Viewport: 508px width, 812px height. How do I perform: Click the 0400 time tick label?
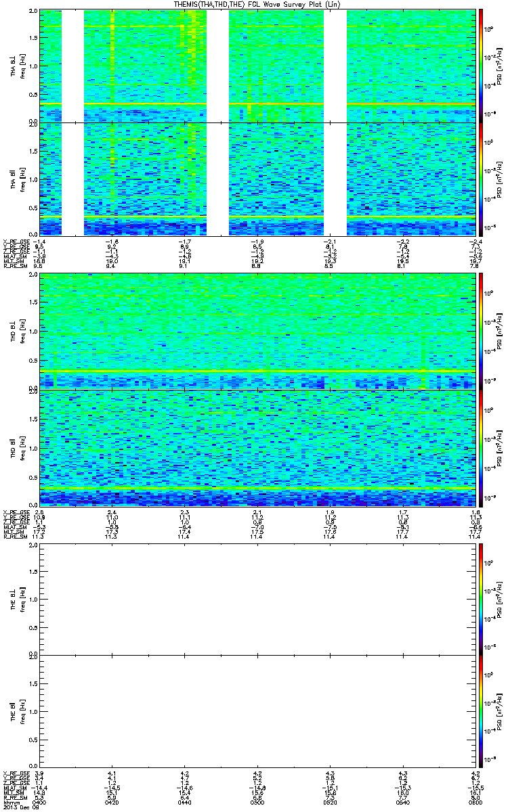pyautogui.click(x=40, y=803)
